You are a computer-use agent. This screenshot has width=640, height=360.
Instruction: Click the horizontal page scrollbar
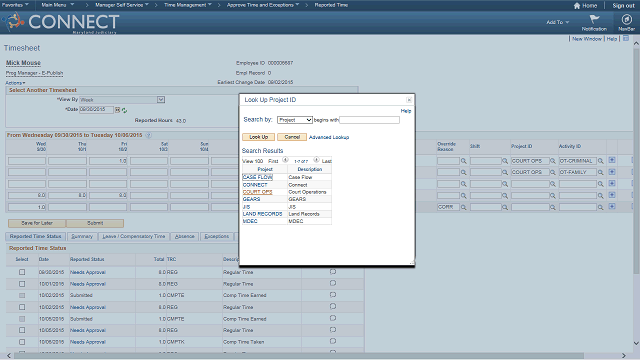coord(298,356)
